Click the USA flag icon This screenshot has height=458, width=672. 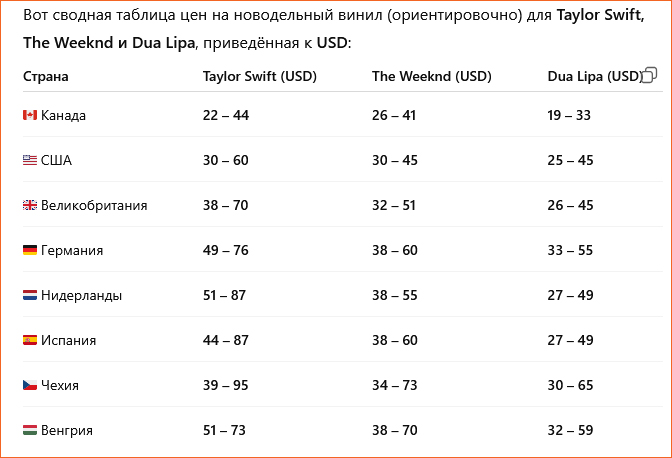(x=30, y=160)
